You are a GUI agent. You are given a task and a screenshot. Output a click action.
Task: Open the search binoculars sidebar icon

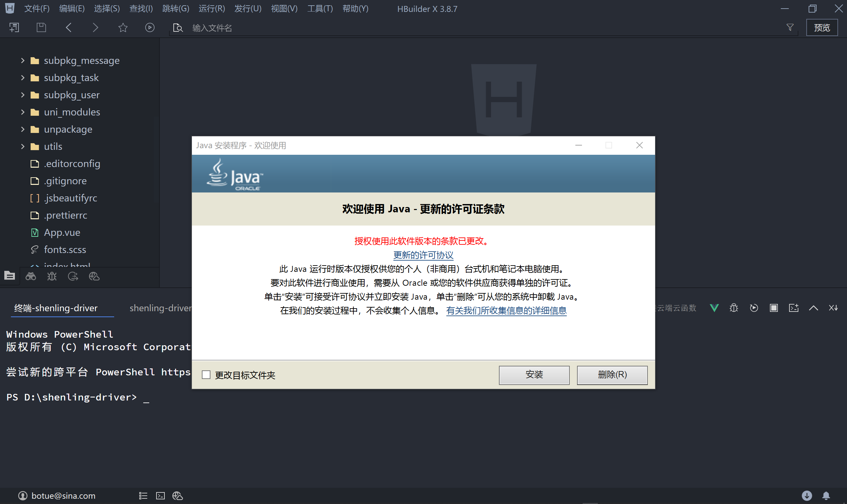[30, 276]
